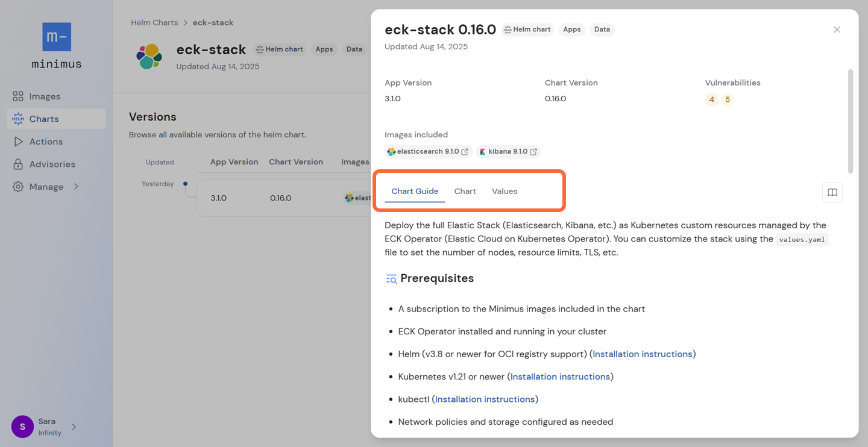
Task: Switch to the Values tab
Action: click(505, 191)
